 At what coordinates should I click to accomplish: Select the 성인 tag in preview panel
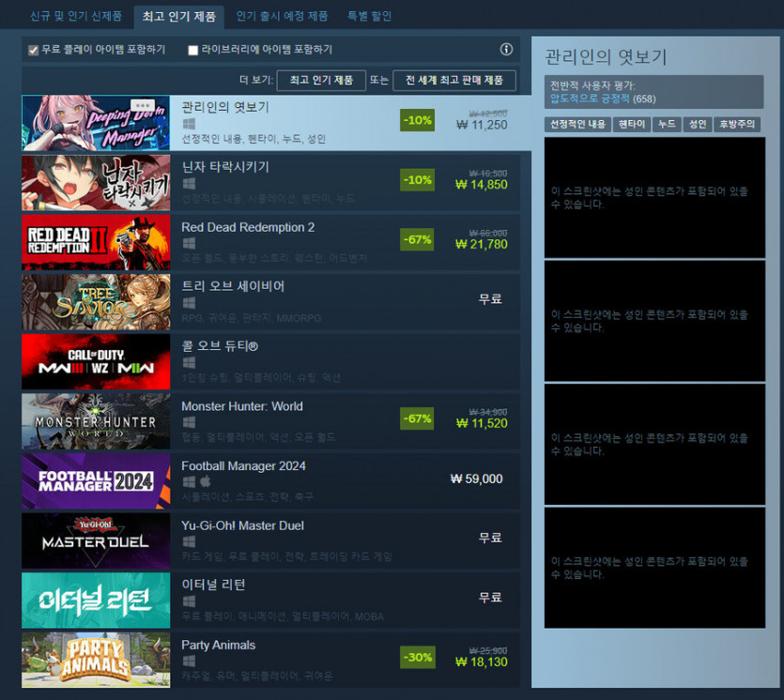pos(698,124)
